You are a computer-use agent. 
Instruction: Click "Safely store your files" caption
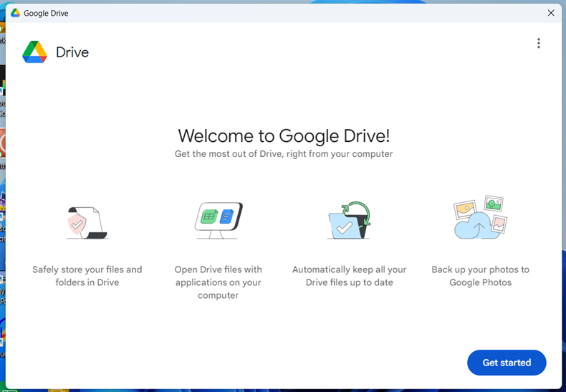click(87, 276)
